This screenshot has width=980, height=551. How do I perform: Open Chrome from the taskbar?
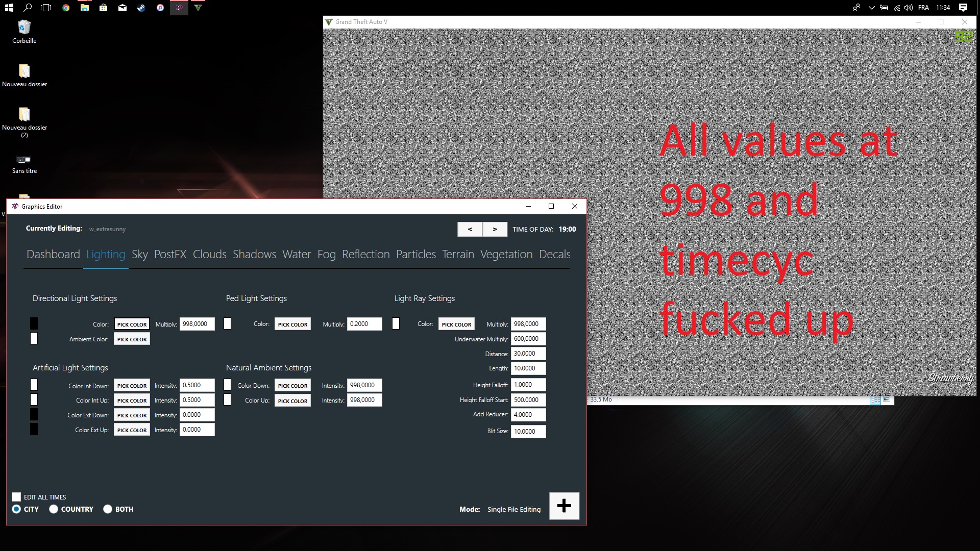click(66, 8)
